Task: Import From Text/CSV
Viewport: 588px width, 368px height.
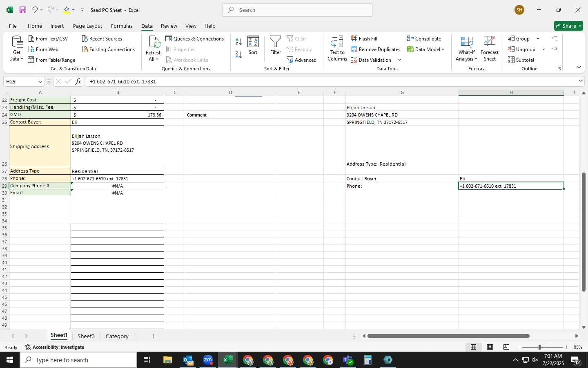Action: coord(48,38)
